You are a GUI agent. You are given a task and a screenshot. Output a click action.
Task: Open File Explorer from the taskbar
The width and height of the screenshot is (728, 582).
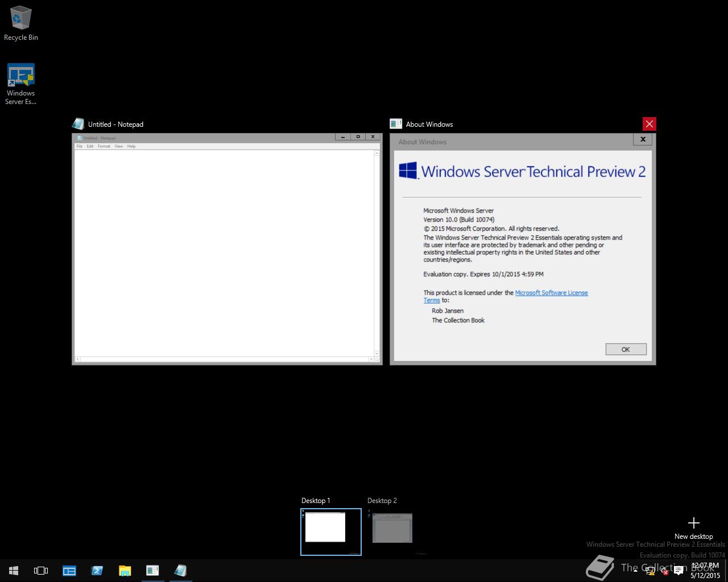(x=125, y=571)
